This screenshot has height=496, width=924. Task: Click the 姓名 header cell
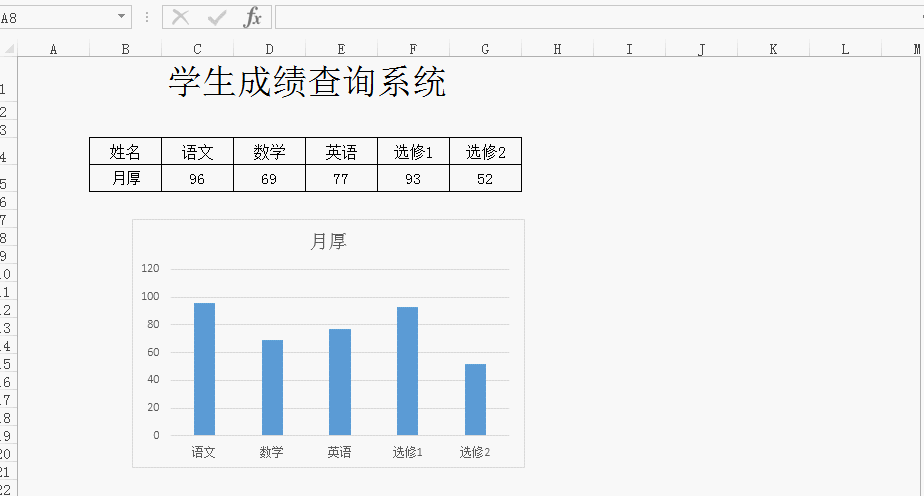tap(126, 151)
